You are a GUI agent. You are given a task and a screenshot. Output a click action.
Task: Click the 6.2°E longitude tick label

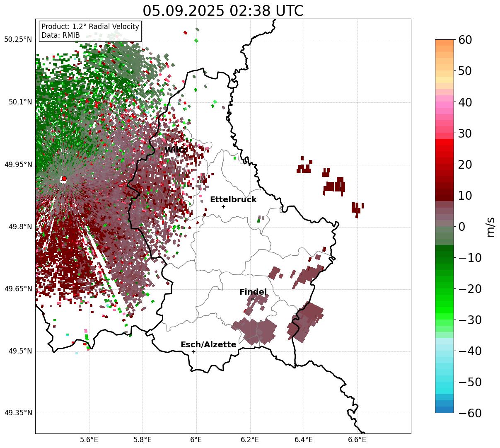[x=250, y=440]
